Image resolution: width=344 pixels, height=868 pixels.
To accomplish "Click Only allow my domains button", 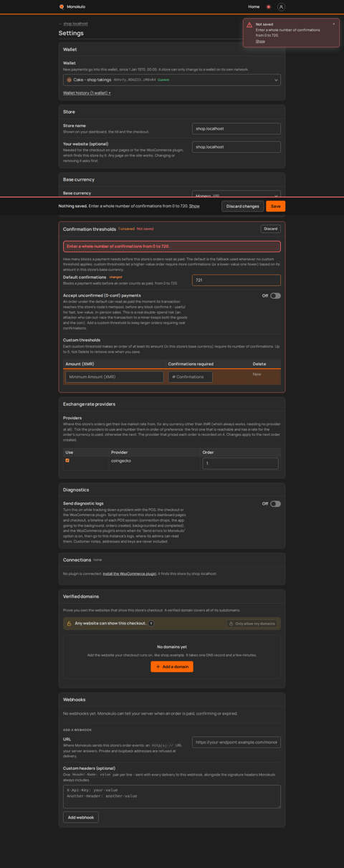I will (x=252, y=624).
